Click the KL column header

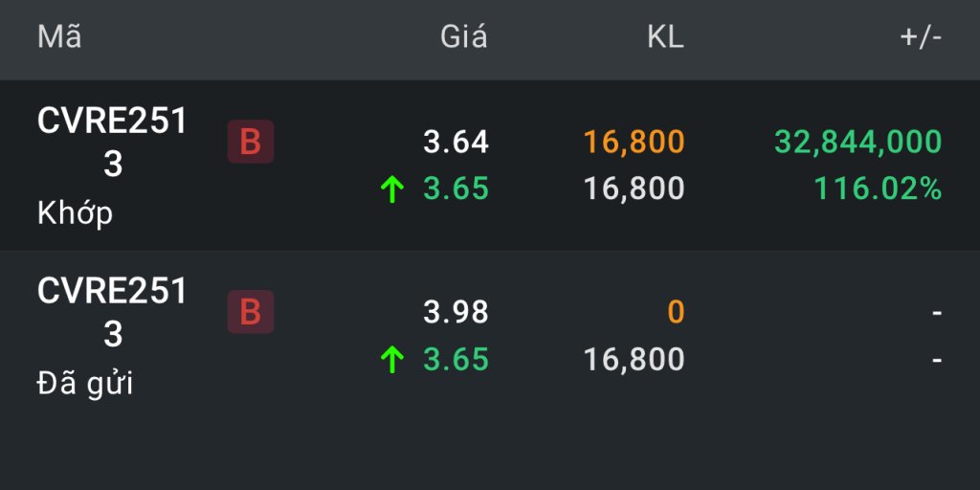pyautogui.click(x=665, y=37)
